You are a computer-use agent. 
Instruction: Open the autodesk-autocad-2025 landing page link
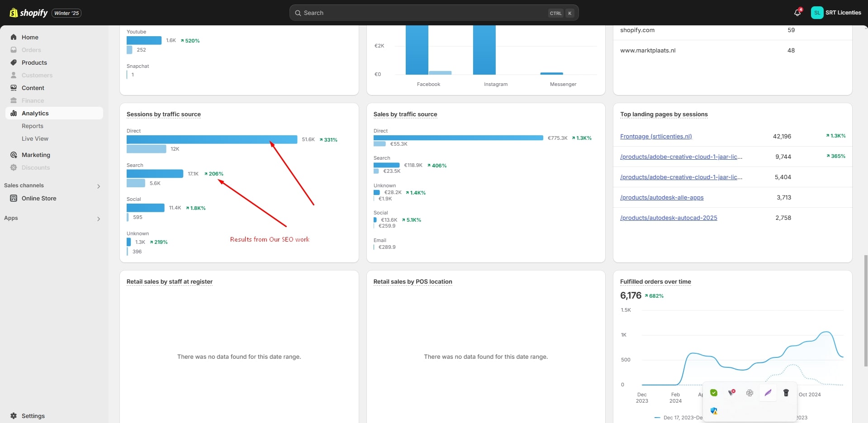(x=669, y=218)
